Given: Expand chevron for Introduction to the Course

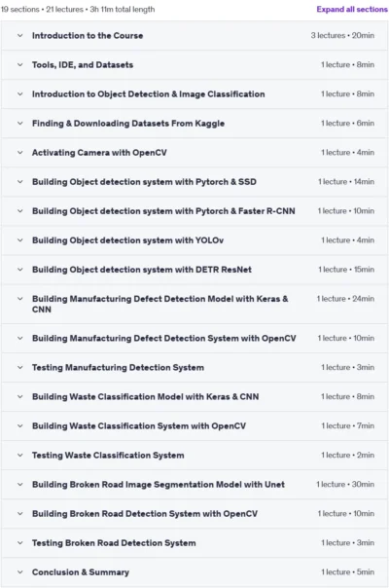Looking at the screenshot, I should 20,36.
